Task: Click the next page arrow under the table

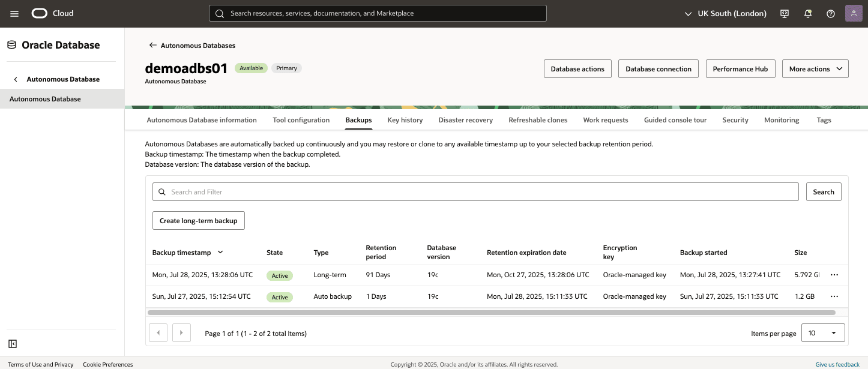Action: pos(181,332)
